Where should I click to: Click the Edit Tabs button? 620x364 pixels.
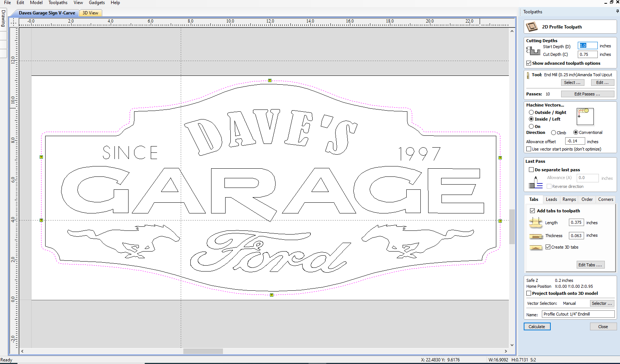click(590, 265)
